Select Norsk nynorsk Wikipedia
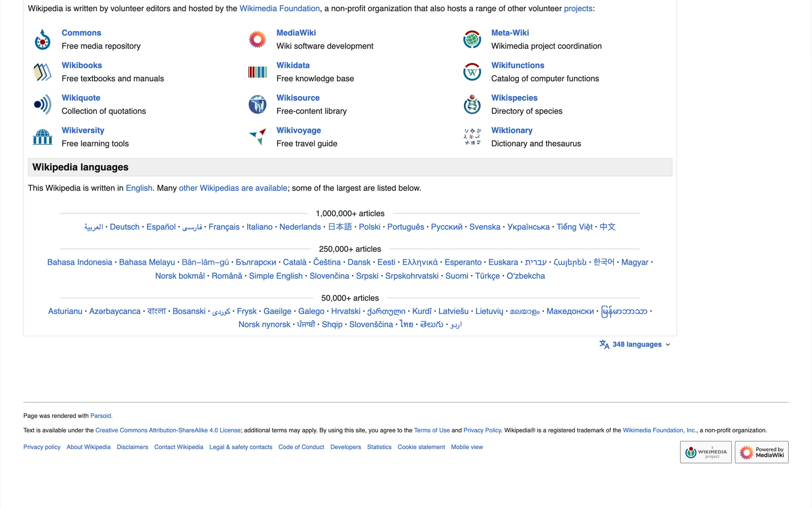 264,324
